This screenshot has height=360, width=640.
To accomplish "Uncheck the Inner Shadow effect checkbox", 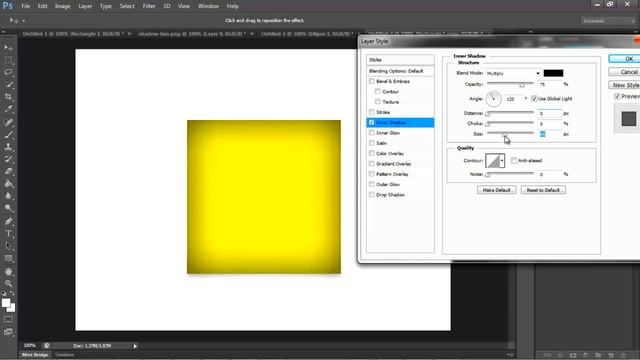I will point(371,122).
